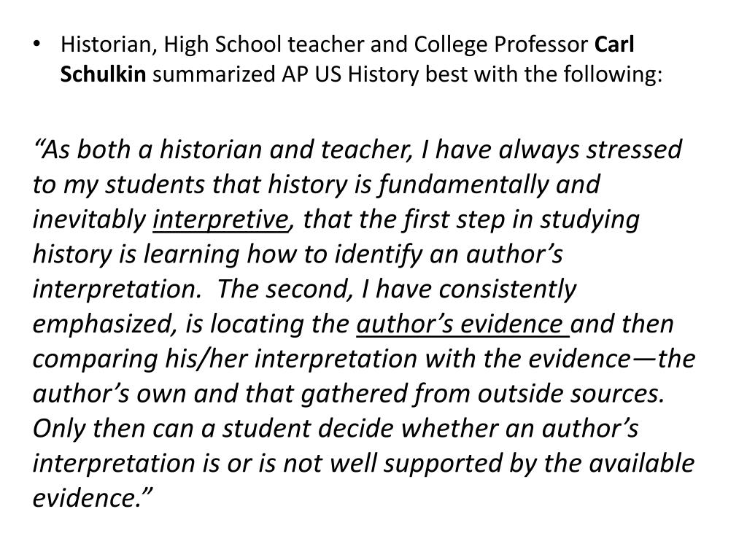
Task: Click the words Only then
Action: tap(90, 429)
